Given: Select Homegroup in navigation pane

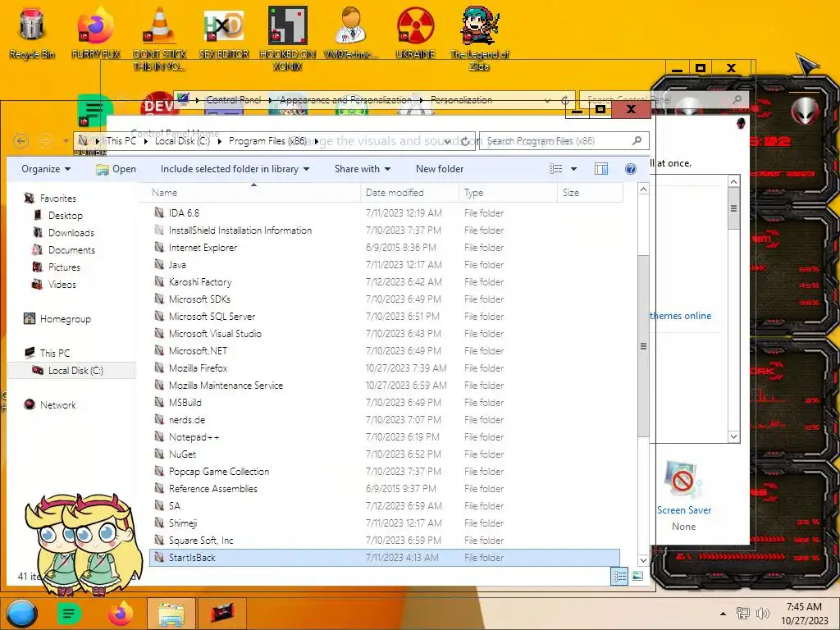Looking at the screenshot, I should 66,319.
